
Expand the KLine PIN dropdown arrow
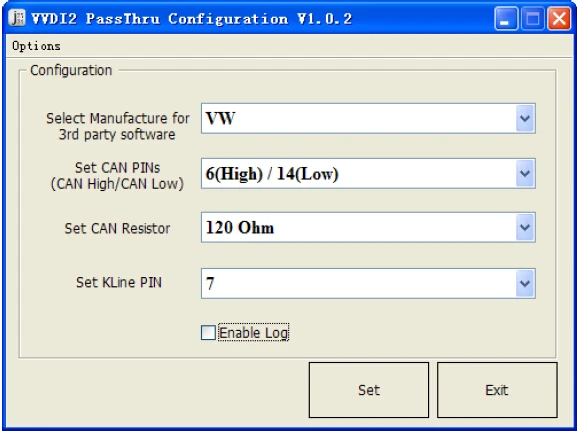pos(525,283)
